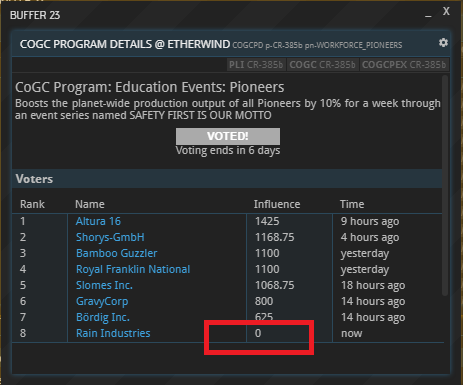Click the 'CoGC Program: Education Events: Pioneers' heading
This screenshot has height=385, width=463.
150,87
